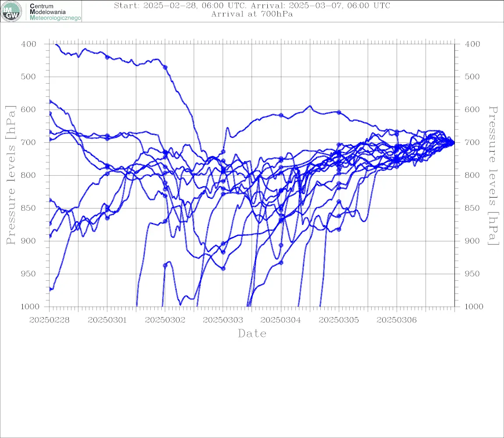Click the left axis 850 label
504x438 pixels.
(x=28, y=208)
